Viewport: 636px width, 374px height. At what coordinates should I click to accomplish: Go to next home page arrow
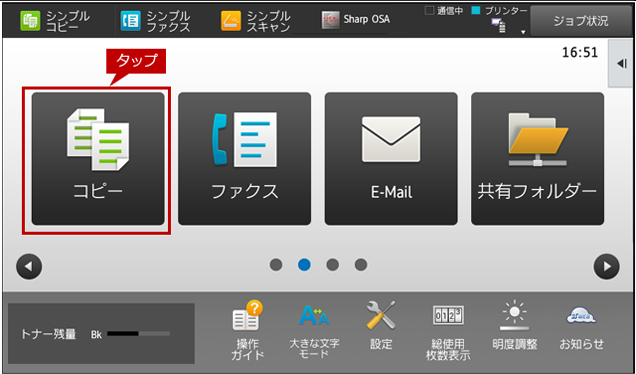[x=606, y=267]
